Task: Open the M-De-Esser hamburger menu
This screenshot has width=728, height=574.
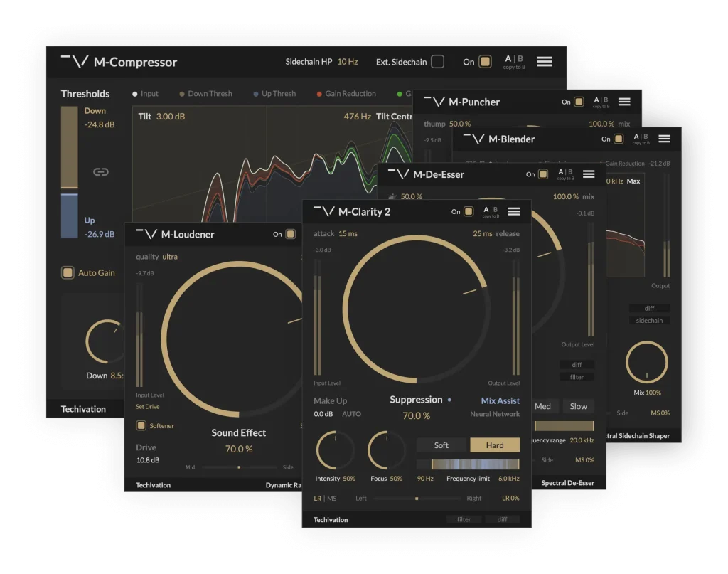Action: point(588,174)
